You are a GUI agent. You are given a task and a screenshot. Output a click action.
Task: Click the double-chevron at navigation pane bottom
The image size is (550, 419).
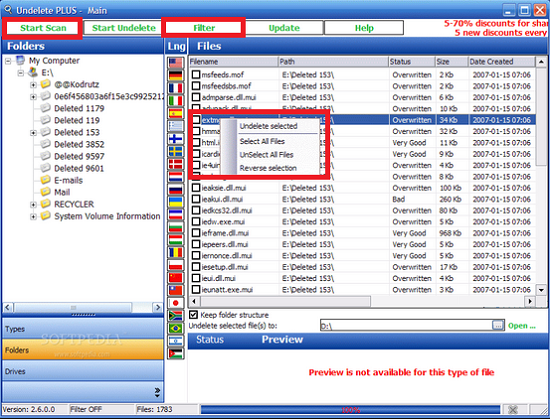coord(157,392)
